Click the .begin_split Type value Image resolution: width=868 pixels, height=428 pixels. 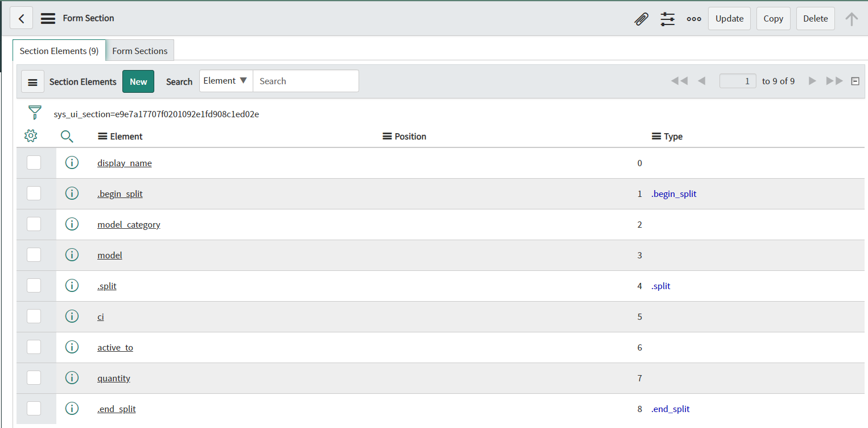pos(674,194)
